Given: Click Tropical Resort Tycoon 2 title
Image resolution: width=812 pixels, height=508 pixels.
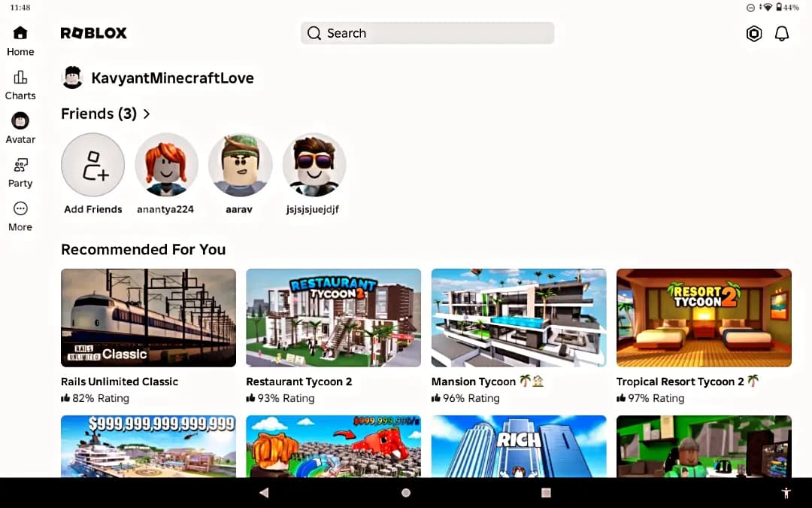Looking at the screenshot, I should 680,382.
